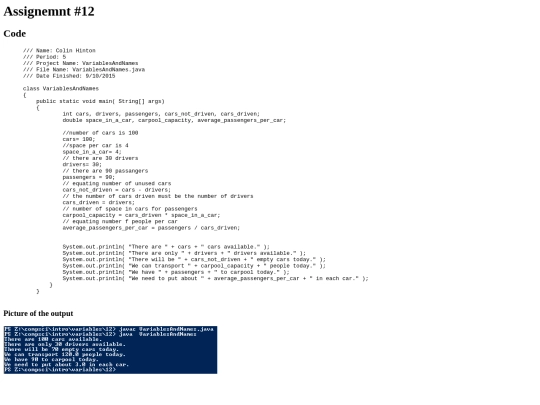Click the public static void main line
The image size is (540, 405).
(100, 101)
